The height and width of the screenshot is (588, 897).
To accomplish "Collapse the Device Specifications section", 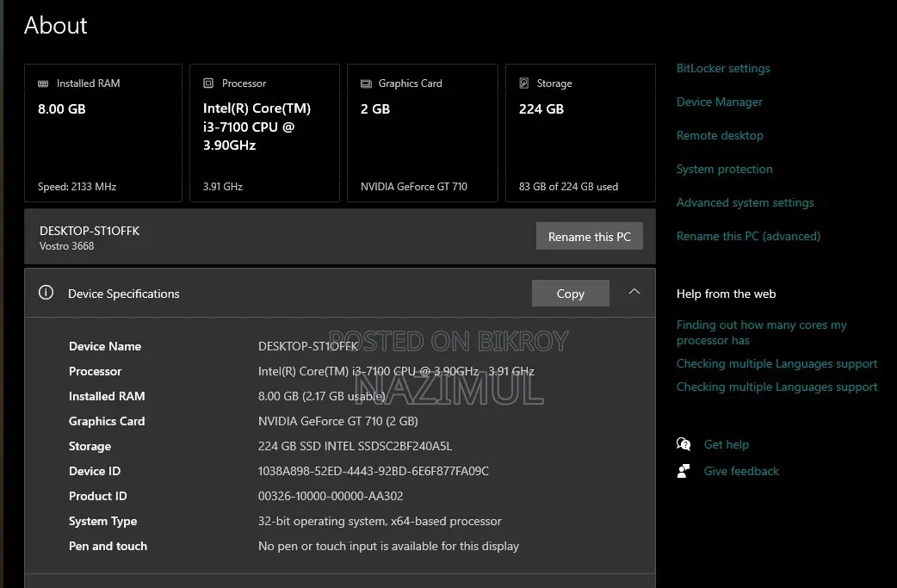I will [x=634, y=292].
